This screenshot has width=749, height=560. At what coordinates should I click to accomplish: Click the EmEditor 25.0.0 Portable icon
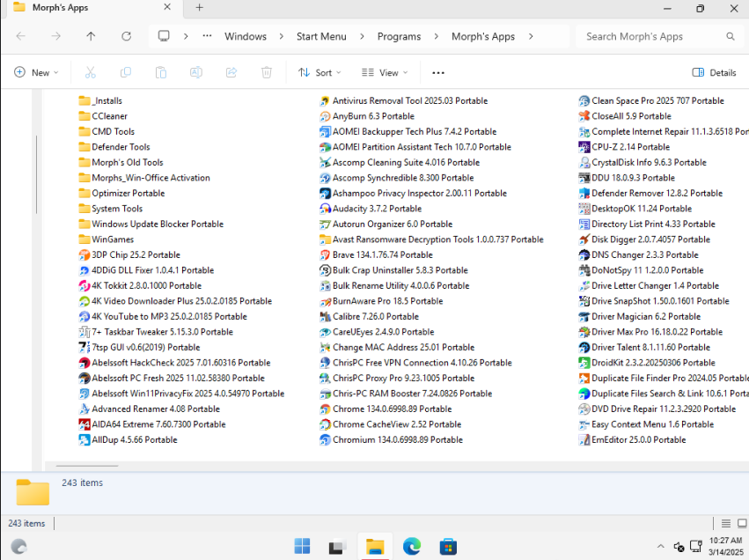[584, 440]
